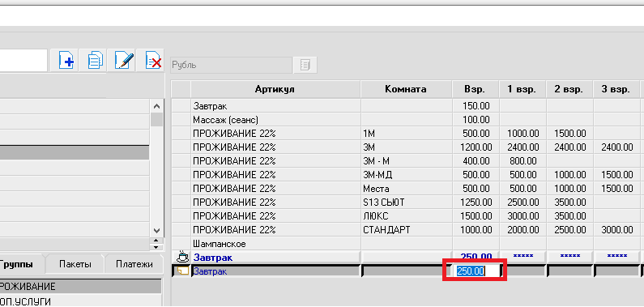Click the room cell 3М-МД
The image size is (644, 307).
[406, 175]
